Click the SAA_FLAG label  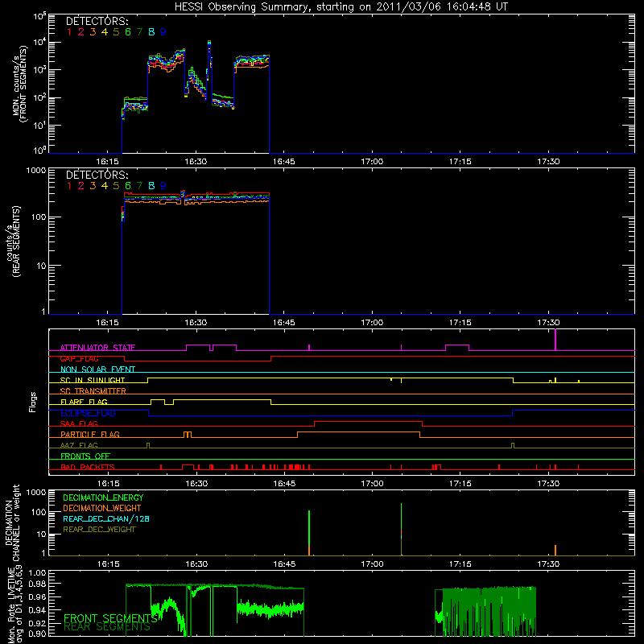(79, 423)
